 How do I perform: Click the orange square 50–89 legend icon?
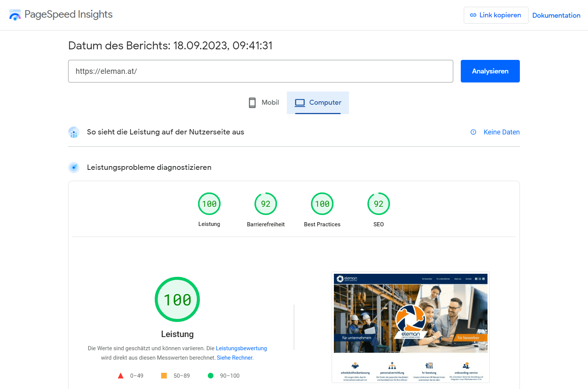[x=164, y=376]
